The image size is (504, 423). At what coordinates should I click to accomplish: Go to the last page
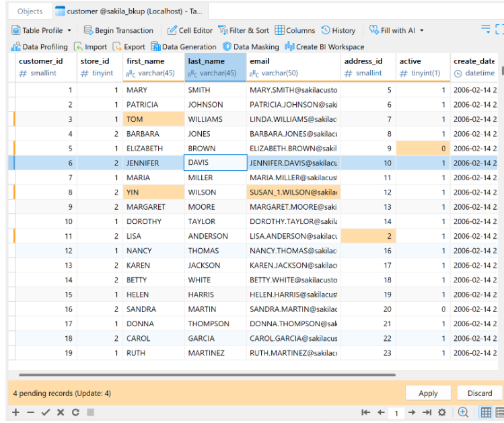pos(427,412)
